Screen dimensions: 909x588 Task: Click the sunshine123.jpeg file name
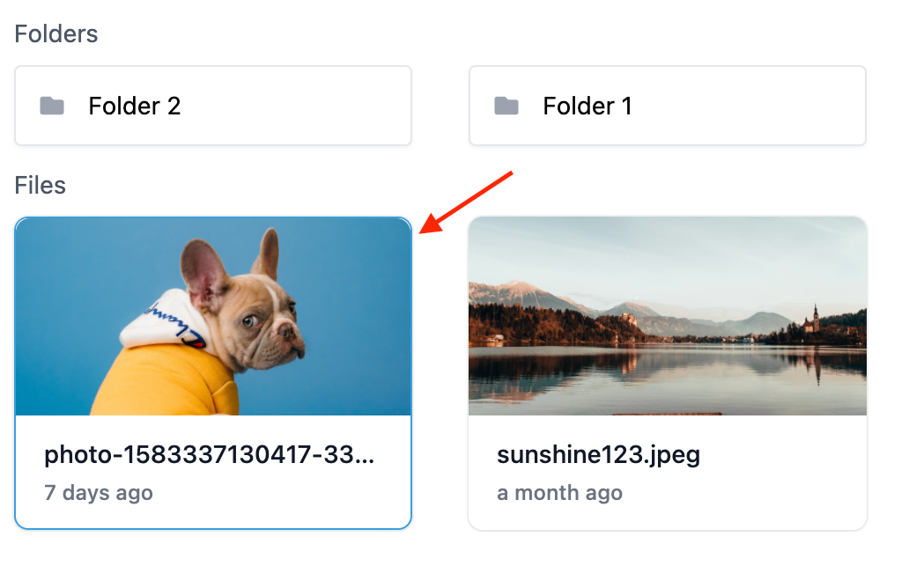[x=598, y=455]
